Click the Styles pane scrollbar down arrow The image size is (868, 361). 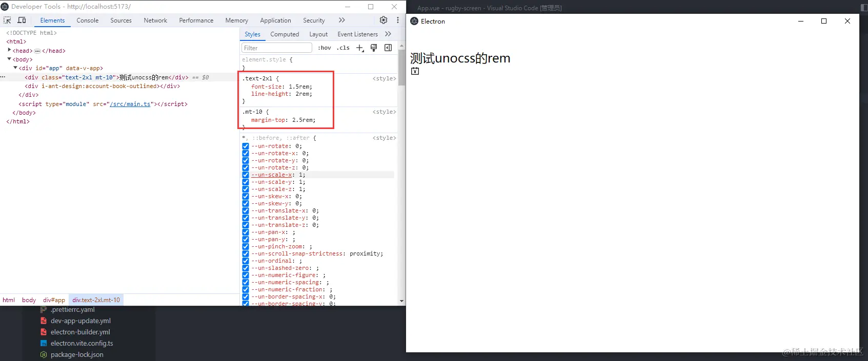coord(401,301)
